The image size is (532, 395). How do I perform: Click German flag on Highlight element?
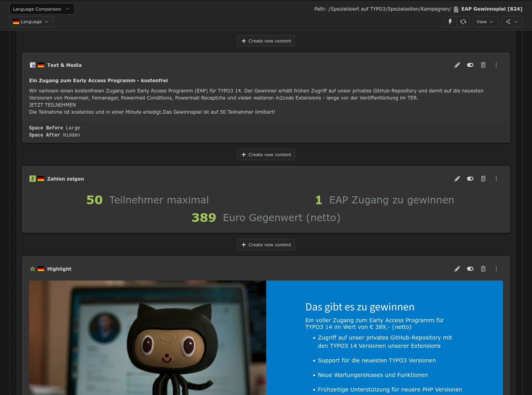click(x=41, y=269)
